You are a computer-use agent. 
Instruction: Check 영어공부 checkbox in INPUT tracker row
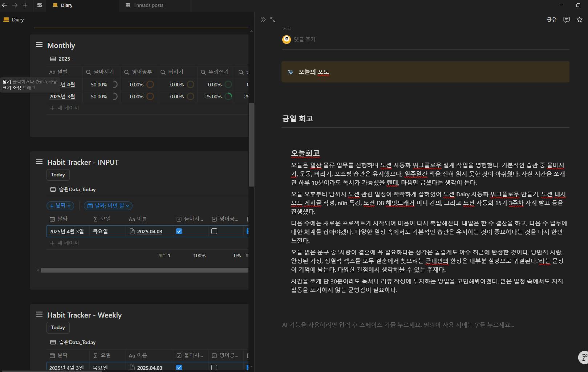click(x=214, y=231)
